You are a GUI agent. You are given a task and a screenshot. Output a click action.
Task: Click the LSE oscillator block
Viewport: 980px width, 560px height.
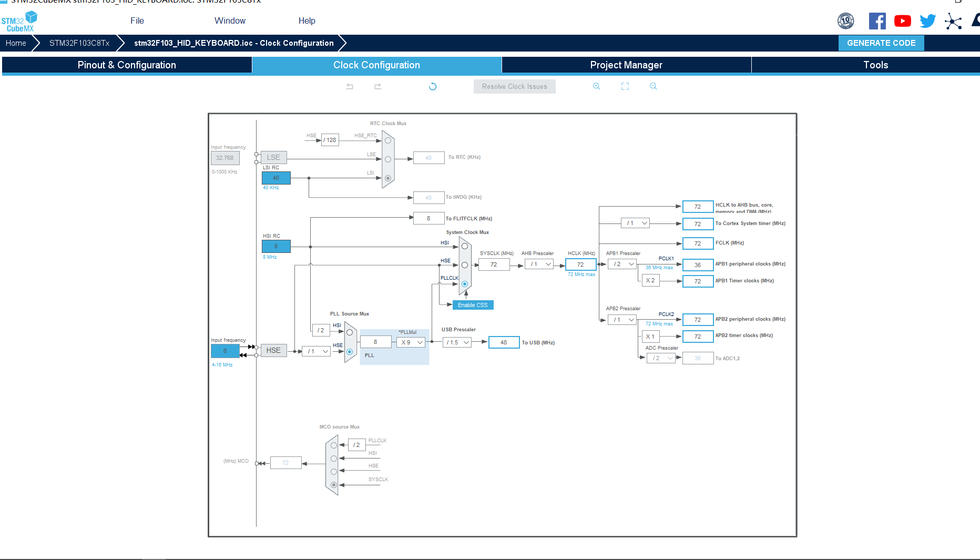point(273,157)
